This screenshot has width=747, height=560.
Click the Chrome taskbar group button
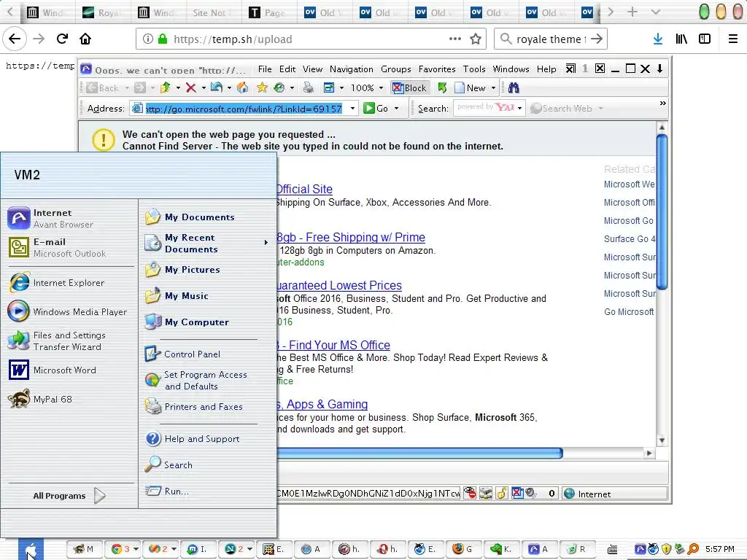(x=122, y=549)
